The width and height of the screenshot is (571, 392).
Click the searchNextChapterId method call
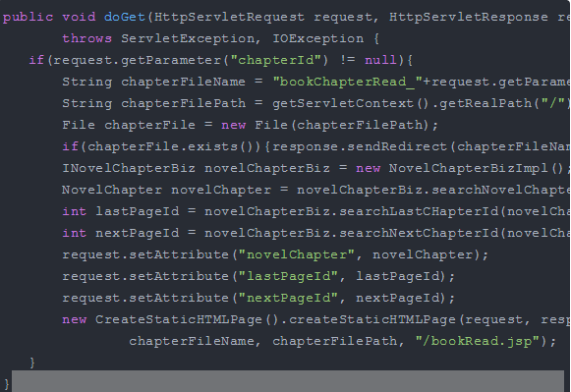[x=419, y=233]
